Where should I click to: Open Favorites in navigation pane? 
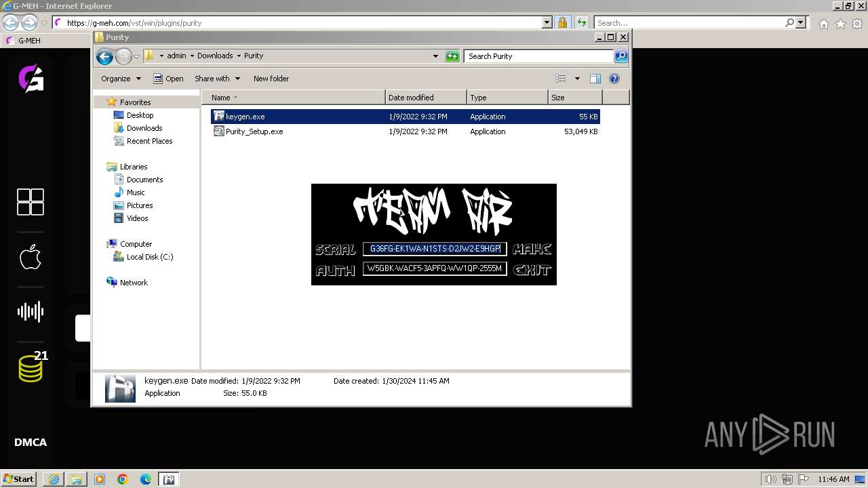(135, 102)
